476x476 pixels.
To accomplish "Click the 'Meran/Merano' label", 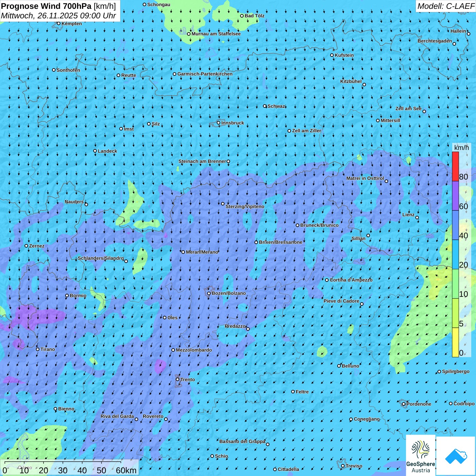I will tap(202, 252).
